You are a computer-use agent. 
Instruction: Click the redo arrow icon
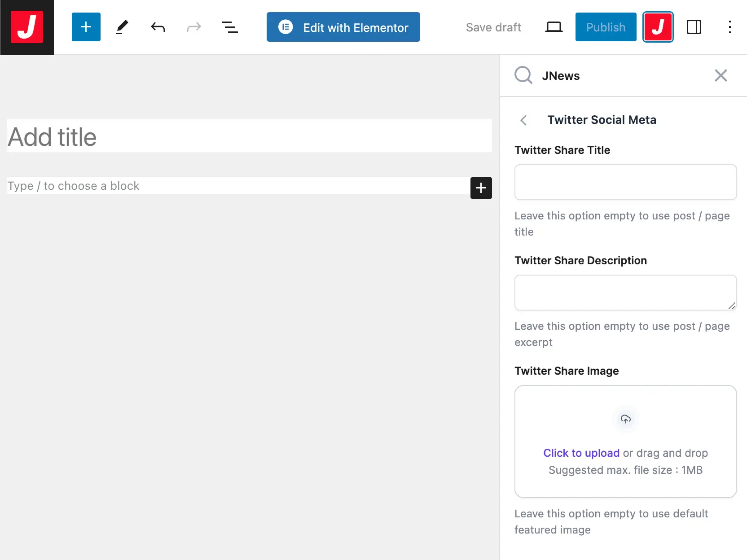click(193, 27)
